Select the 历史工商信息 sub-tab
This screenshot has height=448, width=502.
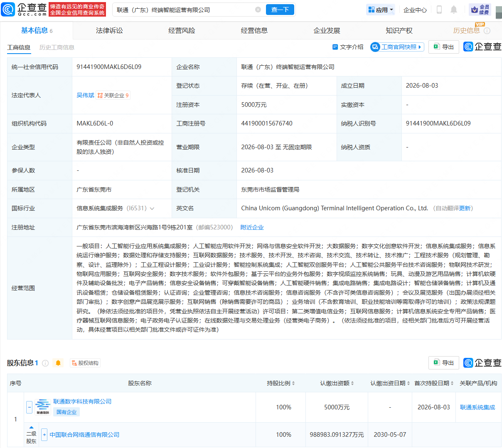[x=57, y=47]
